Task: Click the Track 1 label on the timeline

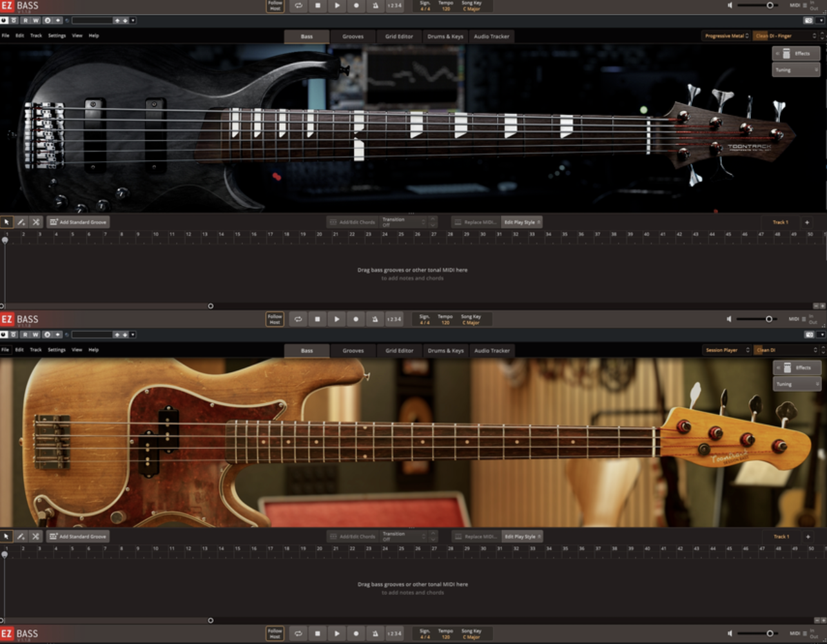Action: pos(781,221)
